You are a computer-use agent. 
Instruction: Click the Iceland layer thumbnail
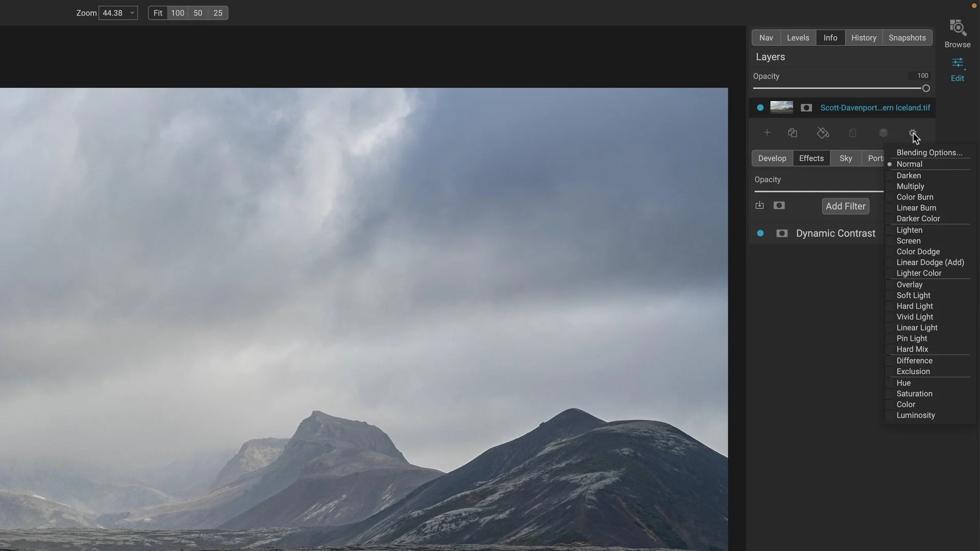coord(781,108)
